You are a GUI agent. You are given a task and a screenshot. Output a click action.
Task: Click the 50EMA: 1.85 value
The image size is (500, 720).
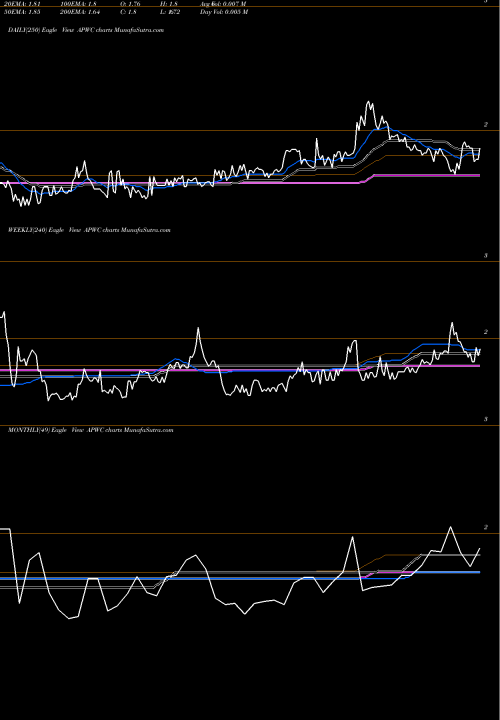pos(22,12)
